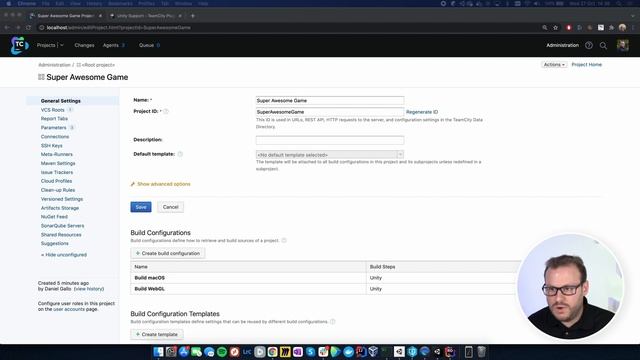Open the help question-mark icon in header
640x360 pixels.
point(589,45)
